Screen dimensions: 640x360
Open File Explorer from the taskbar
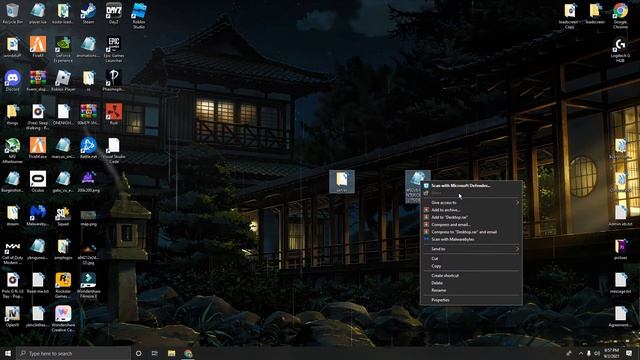(171, 353)
